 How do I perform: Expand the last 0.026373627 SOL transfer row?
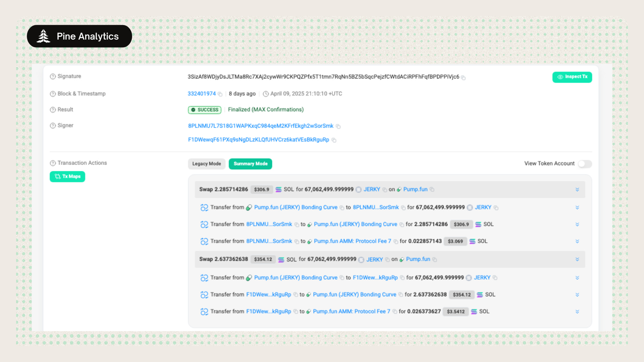click(577, 312)
